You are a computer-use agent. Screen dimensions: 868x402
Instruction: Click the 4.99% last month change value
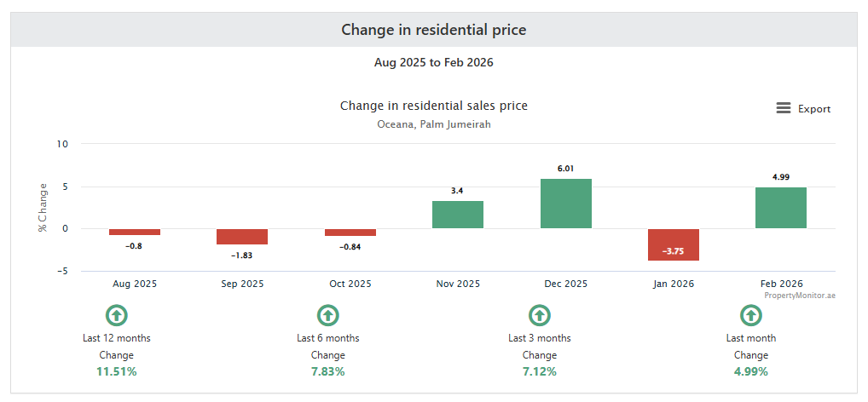(750, 371)
